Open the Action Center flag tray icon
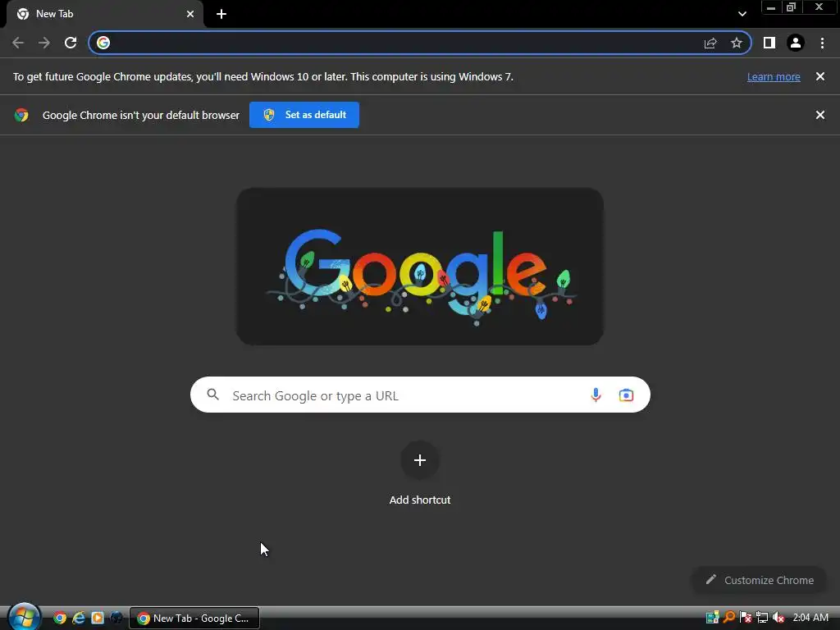Screen dimensions: 840x630 coord(745,618)
